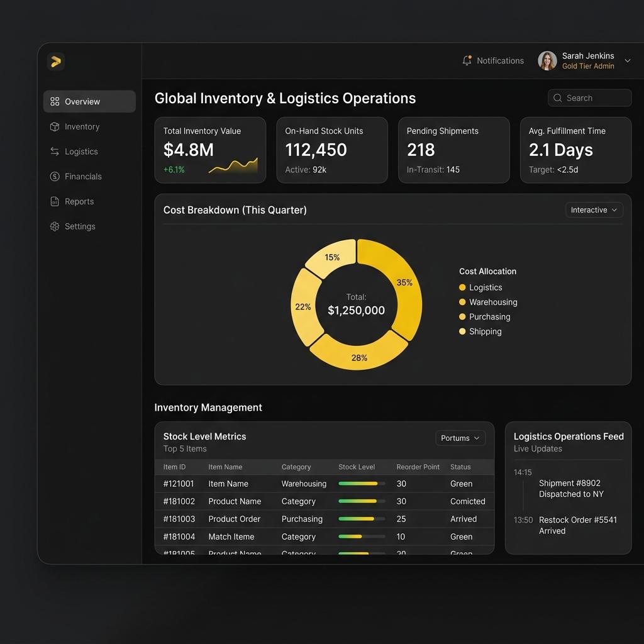This screenshot has height=644, width=644.
Task: Open the Total Inventory Value card
Action: [210, 150]
